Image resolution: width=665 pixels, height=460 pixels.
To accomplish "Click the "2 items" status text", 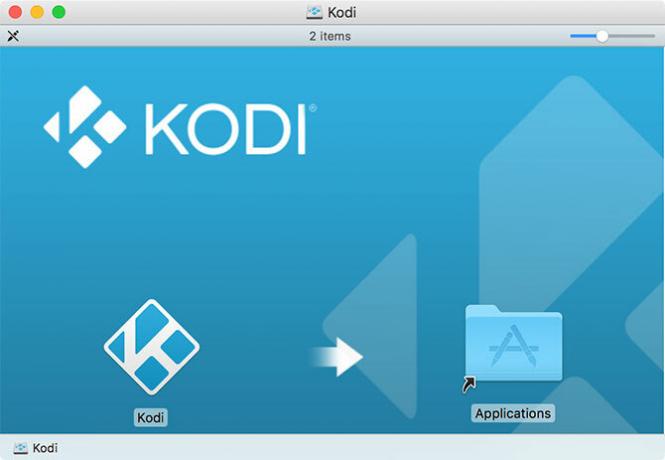I will (330, 36).
